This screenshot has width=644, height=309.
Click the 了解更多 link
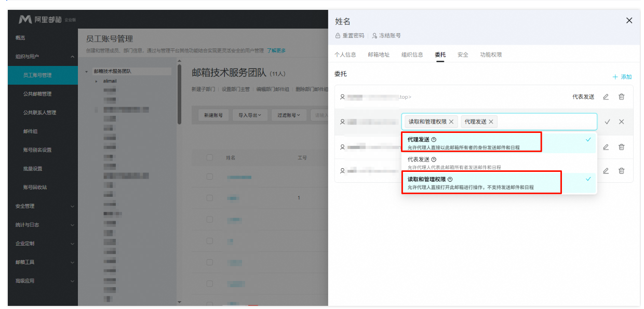[276, 50]
